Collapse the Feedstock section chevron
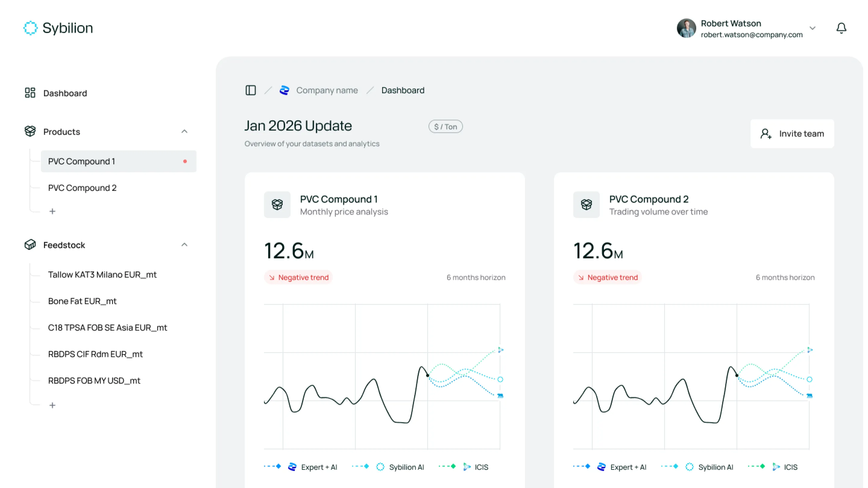Image resolution: width=868 pixels, height=488 pixels. [184, 245]
